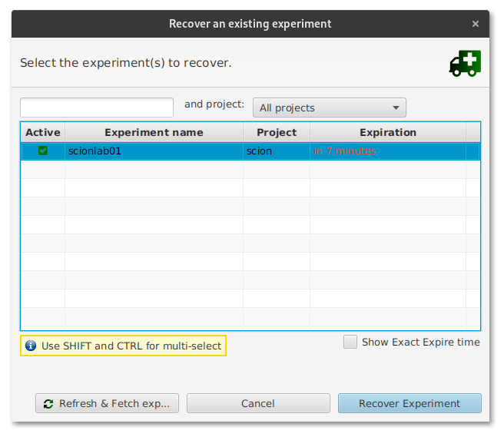Sort by the Project column header

277,132
